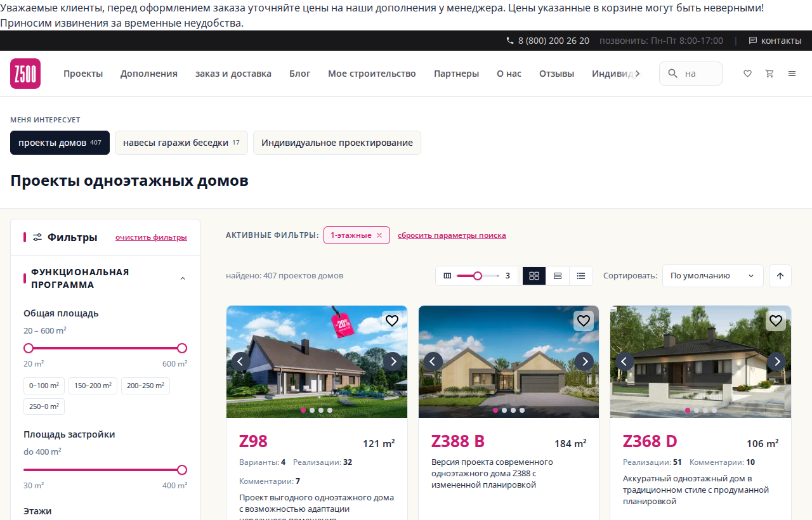Collapse the 'Функциональная программа' section
This screenshot has height=520, width=812.
point(183,278)
